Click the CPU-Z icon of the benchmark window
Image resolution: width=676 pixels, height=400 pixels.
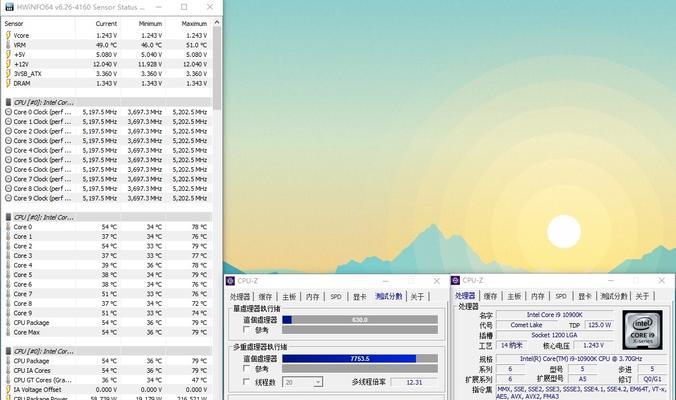tap(230, 281)
